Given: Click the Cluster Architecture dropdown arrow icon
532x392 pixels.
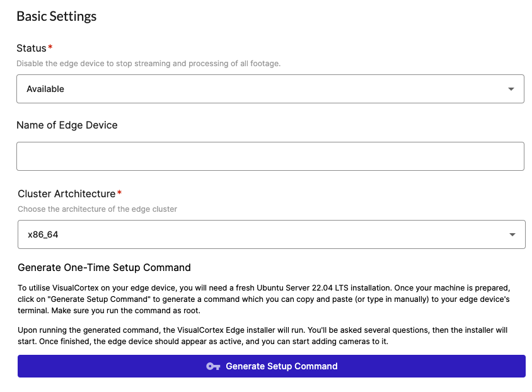Looking at the screenshot, I should point(512,235).
